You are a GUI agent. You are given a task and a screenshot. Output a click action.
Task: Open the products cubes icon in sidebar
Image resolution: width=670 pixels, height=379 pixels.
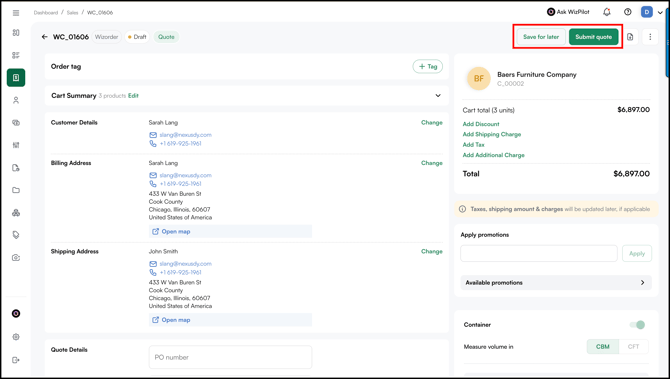(16, 213)
